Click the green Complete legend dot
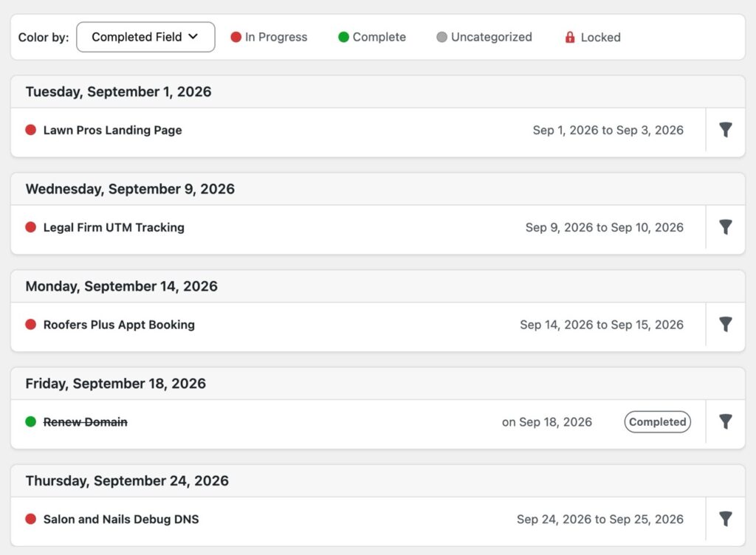Viewport: 756px width, 555px height. [x=343, y=37]
